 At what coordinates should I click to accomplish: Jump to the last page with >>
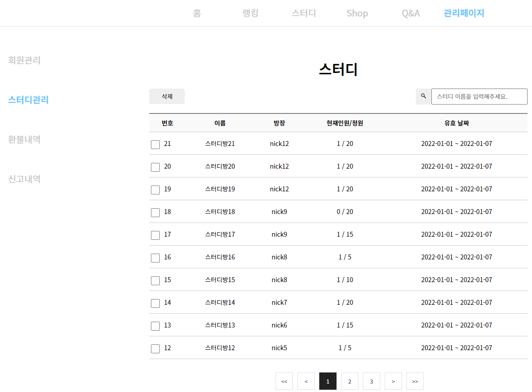(414, 381)
